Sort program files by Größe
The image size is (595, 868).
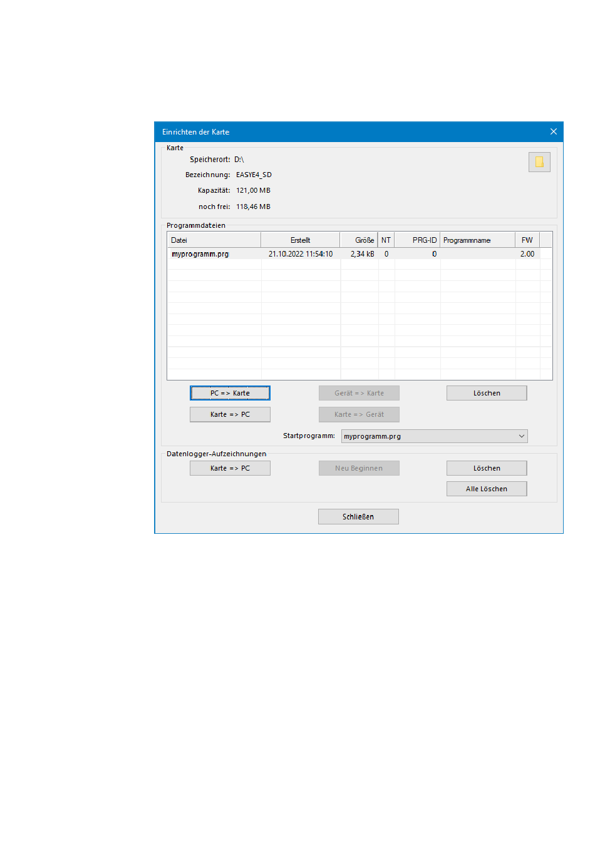[x=360, y=240]
